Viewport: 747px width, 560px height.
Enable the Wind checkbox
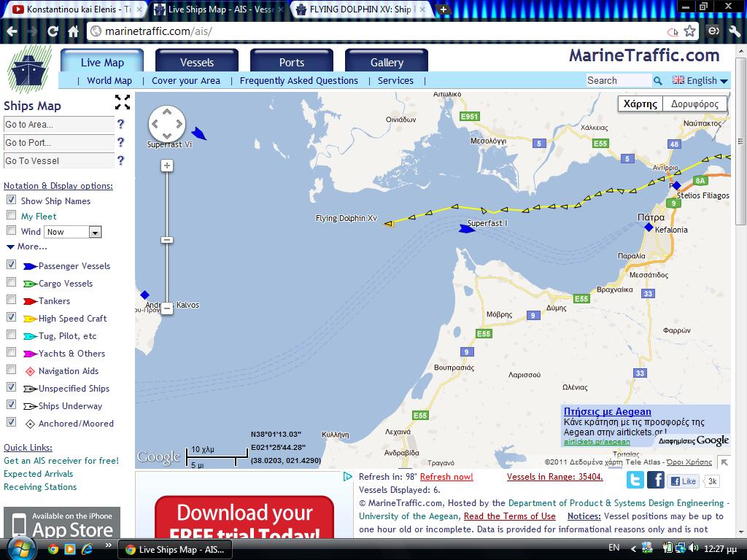12,230
